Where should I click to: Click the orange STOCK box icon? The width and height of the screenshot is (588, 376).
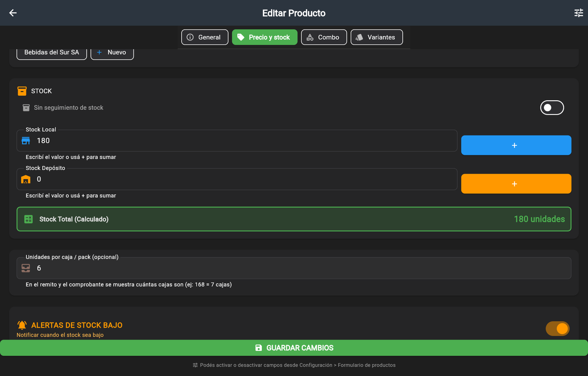[22, 91]
